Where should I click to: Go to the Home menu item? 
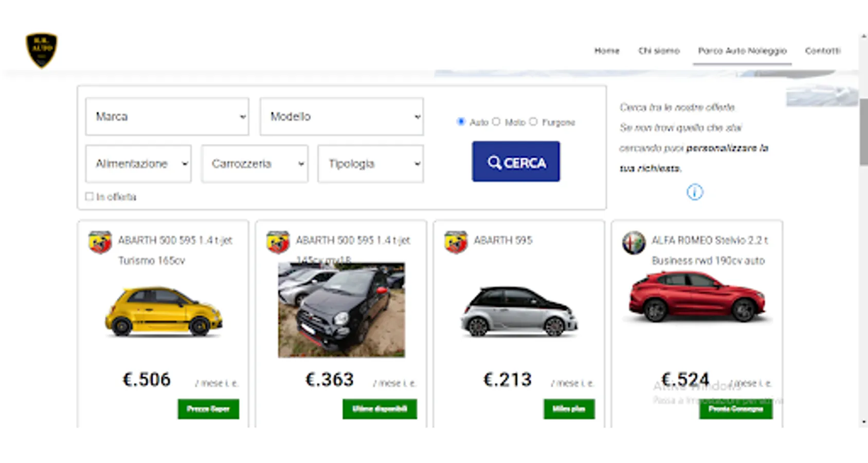click(607, 50)
